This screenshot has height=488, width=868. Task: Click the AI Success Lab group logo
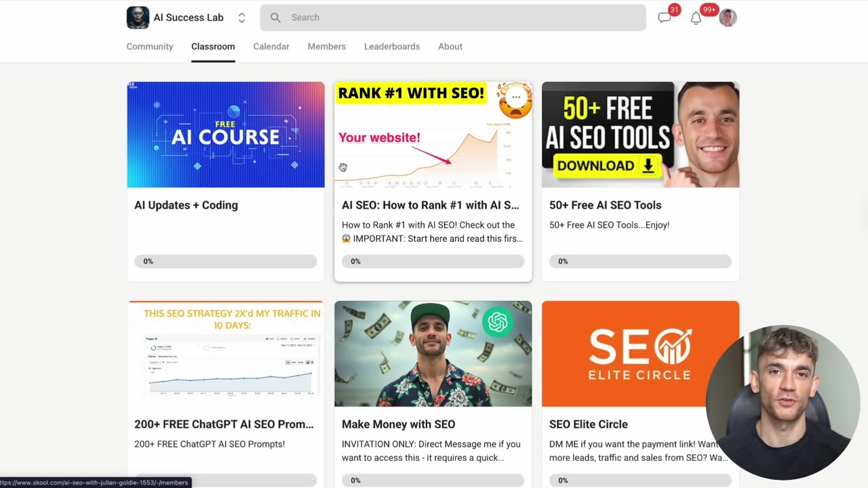(138, 18)
